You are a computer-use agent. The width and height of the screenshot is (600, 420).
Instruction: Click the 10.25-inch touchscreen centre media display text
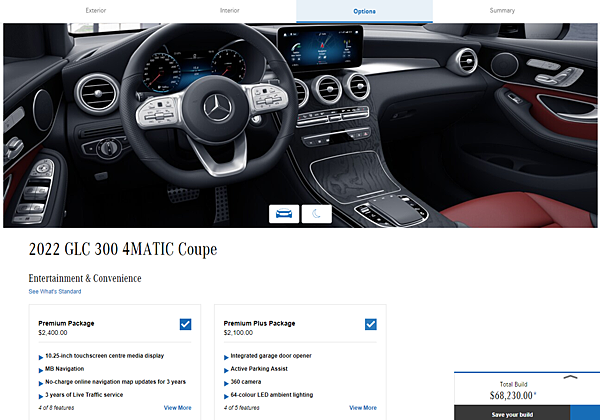click(x=104, y=356)
